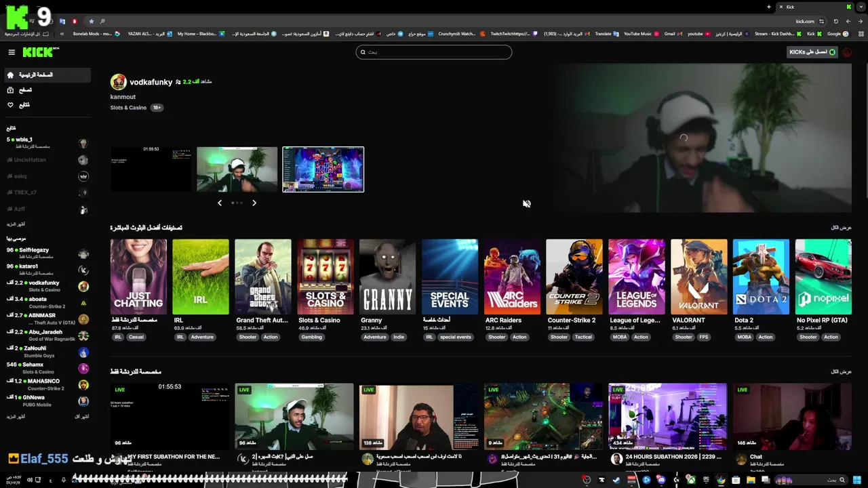868x488 pixels.
Task: Open UncleHattan in followed channels list
Action: 47,160
